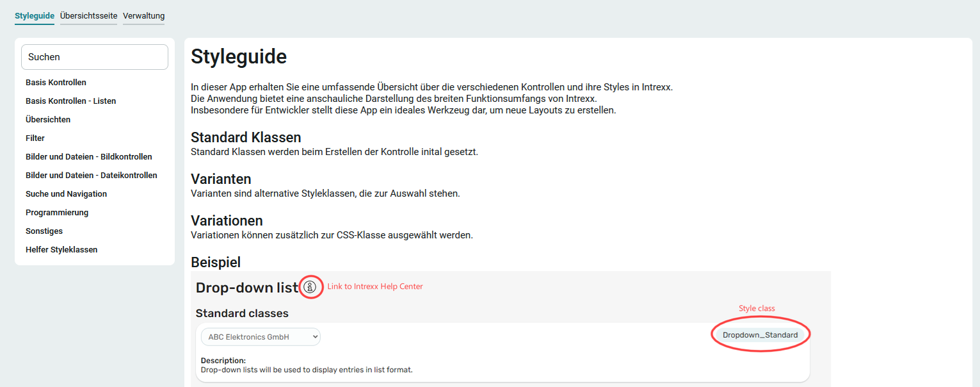Click the Standard classes subheading
This screenshot has height=387, width=980.
[x=242, y=313]
